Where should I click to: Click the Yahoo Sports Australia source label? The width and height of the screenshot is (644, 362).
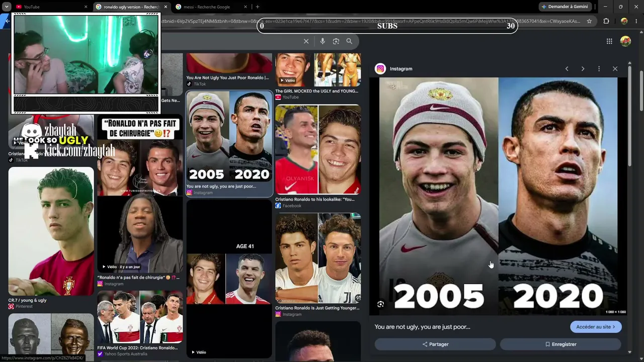126,354
